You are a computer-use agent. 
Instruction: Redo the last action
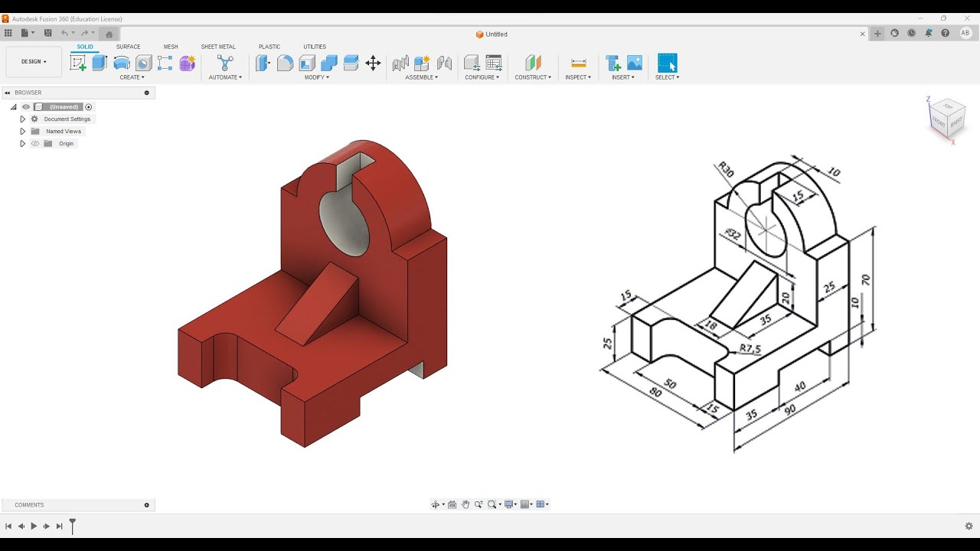[x=87, y=33]
